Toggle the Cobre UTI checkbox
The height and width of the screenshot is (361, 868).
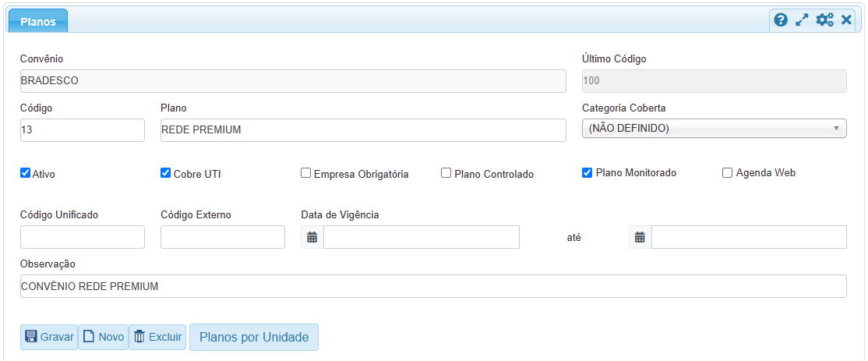166,173
